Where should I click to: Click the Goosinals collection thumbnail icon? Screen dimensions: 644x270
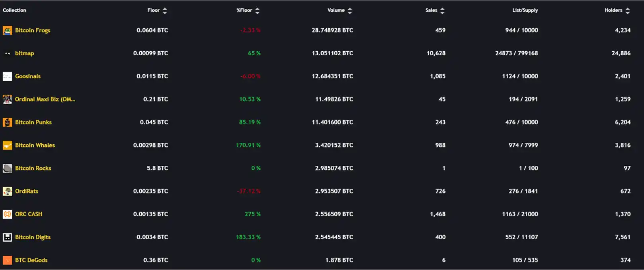(7, 76)
